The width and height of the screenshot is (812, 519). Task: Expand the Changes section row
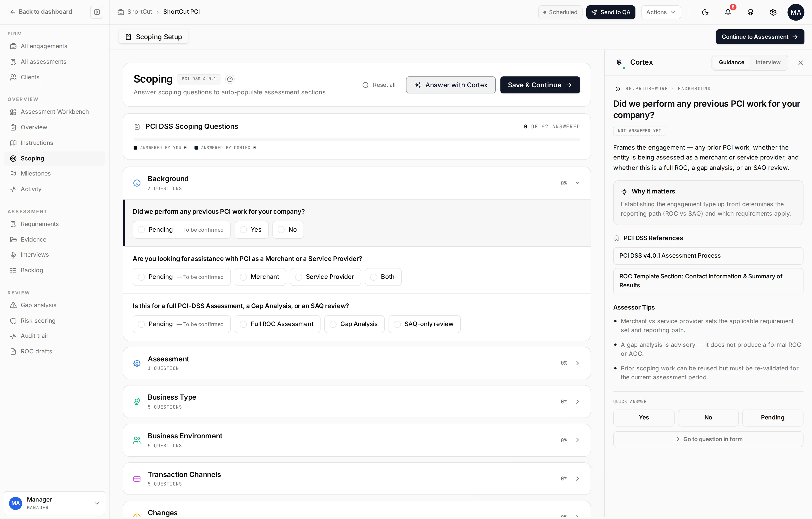[x=356, y=510]
